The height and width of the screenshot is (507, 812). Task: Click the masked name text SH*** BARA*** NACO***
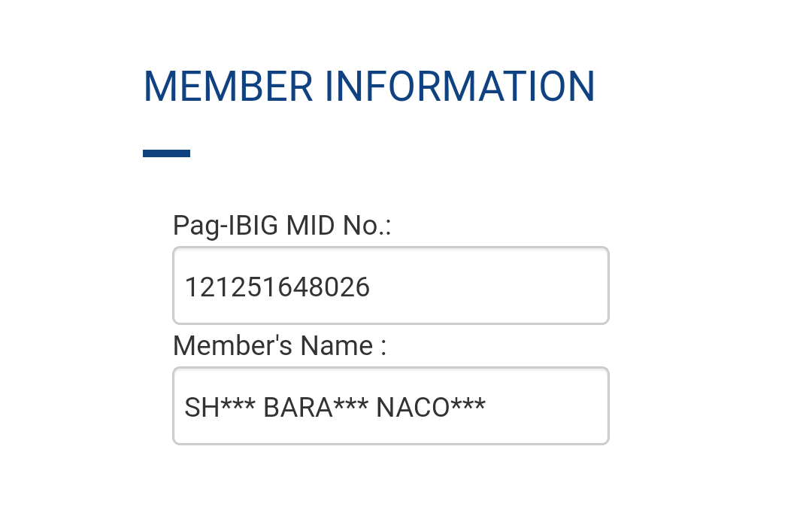[x=335, y=407]
